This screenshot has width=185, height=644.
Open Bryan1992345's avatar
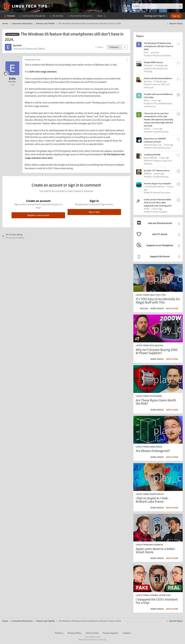coord(139,156)
